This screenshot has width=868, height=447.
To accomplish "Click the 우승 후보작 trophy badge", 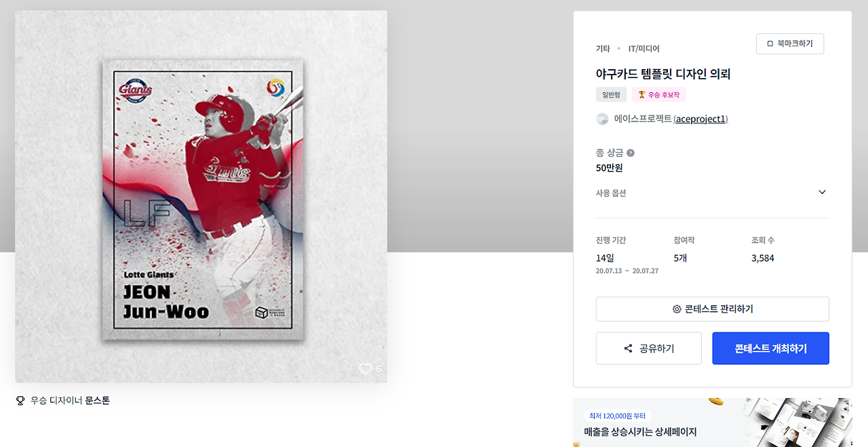I will tap(659, 94).
